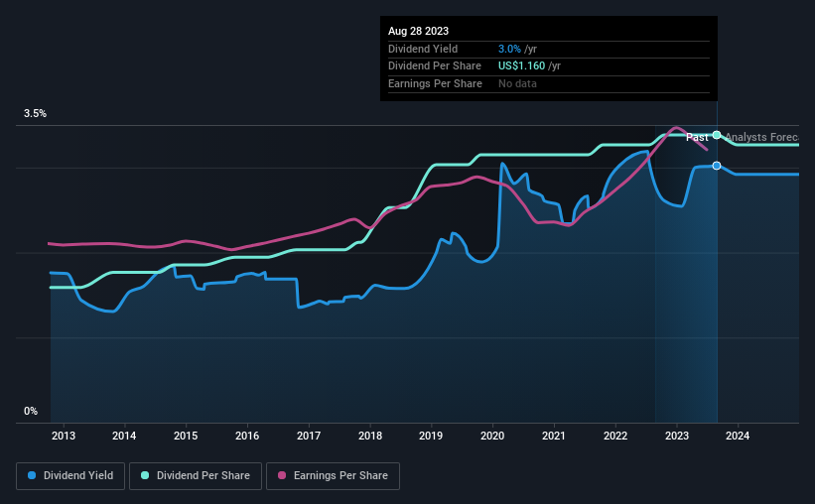Click the 2021 x-axis label
Viewport: 815px width, 504px height.
554,436
